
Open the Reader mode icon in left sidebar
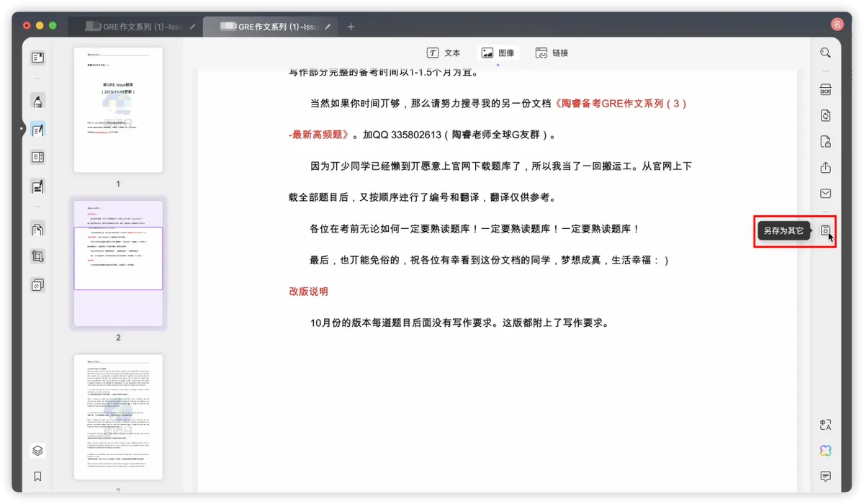click(x=37, y=58)
